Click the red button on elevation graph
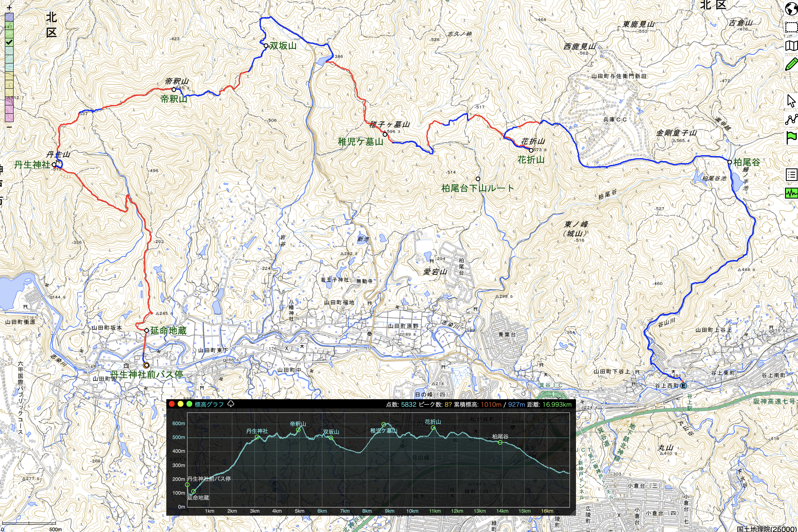 [172, 404]
